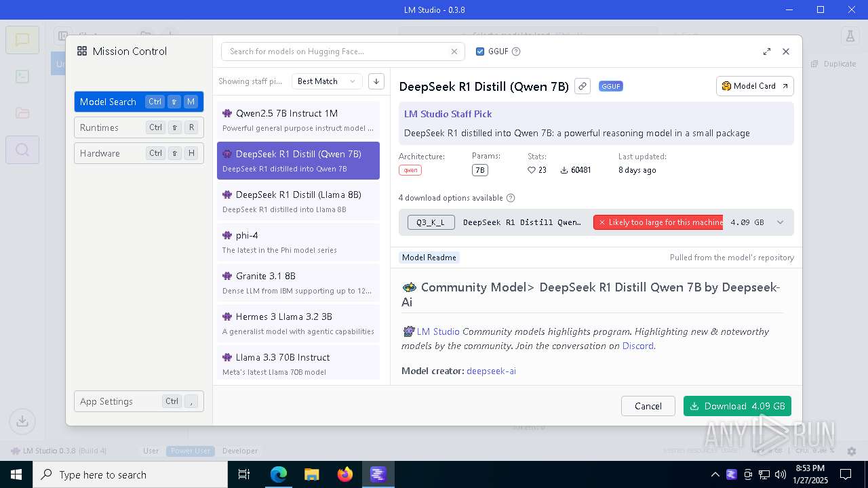868x488 pixels.
Task: Click the volume tray icon
Action: [781, 474]
